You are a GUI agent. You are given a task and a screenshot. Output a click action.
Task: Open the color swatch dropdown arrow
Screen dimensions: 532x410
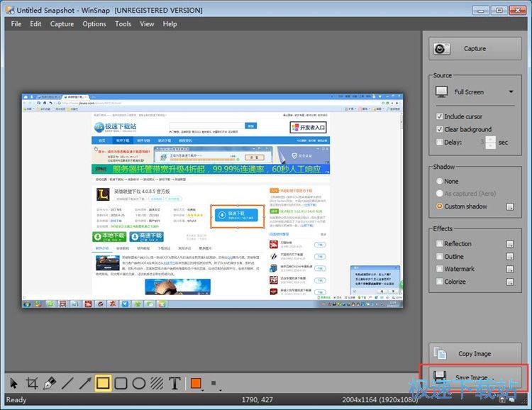[203, 389]
